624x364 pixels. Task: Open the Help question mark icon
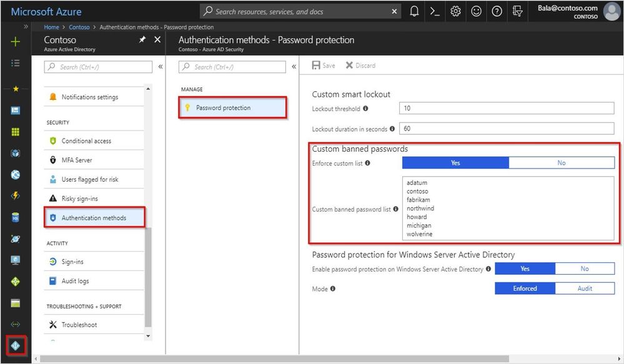pyautogui.click(x=497, y=11)
